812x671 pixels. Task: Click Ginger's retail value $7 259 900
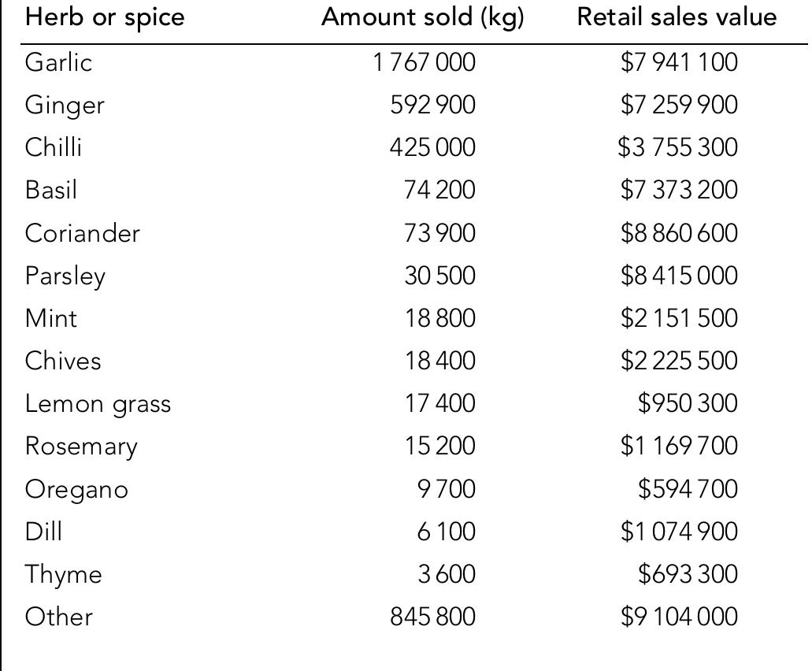pos(679,105)
